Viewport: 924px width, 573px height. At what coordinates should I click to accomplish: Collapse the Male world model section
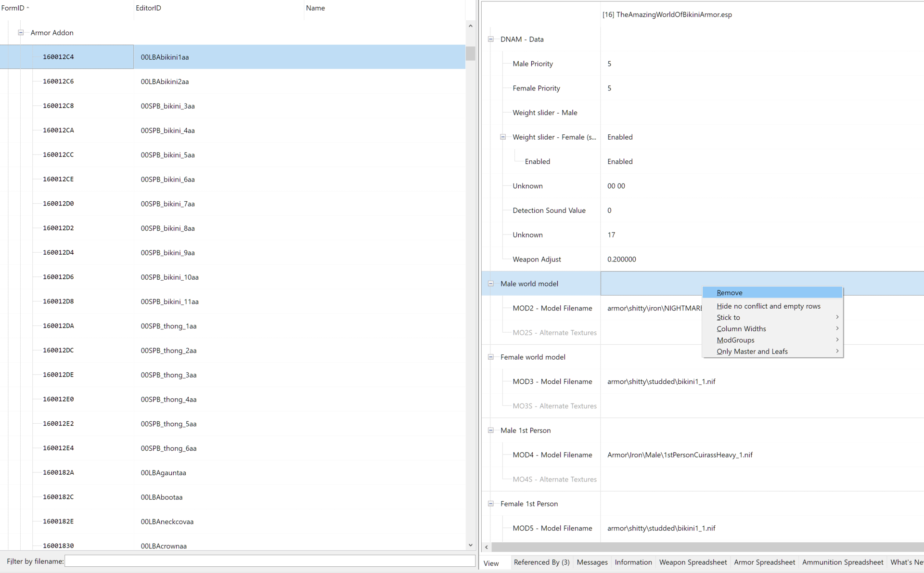pyautogui.click(x=490, y=284)
